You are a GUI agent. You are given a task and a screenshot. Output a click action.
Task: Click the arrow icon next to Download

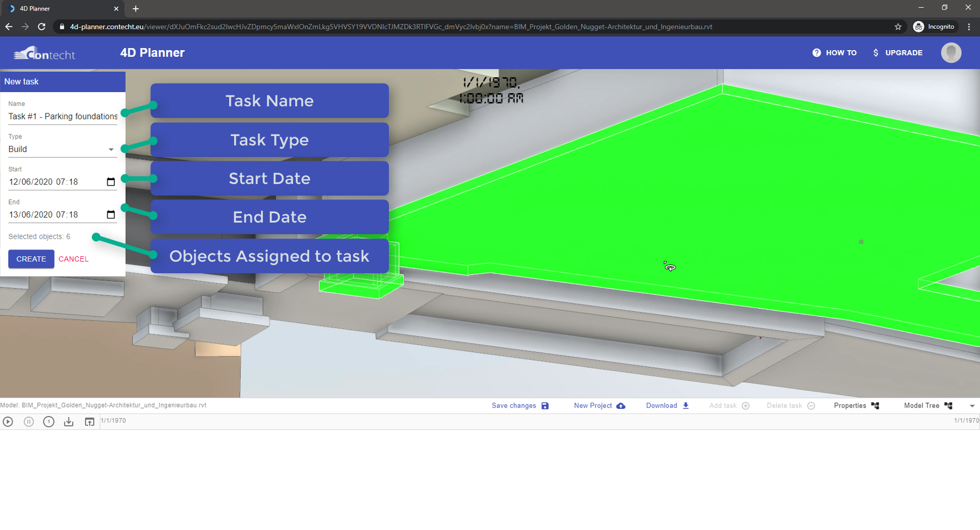686,406
